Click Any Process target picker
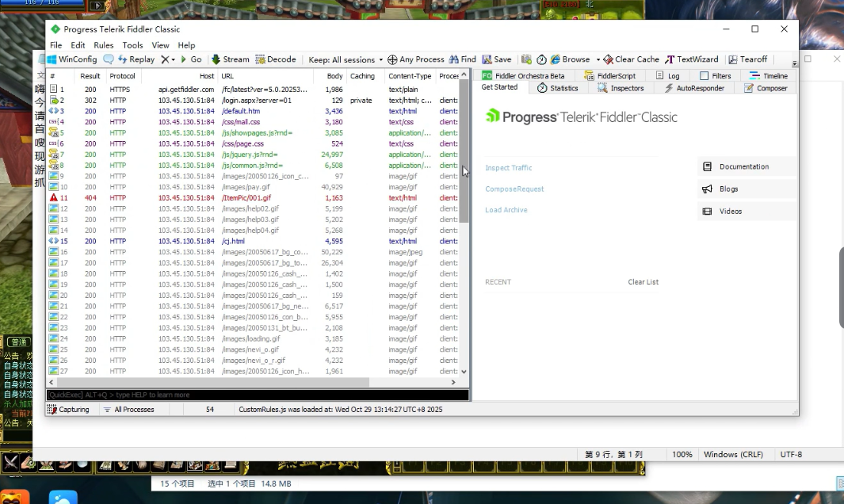 (416, 59)
